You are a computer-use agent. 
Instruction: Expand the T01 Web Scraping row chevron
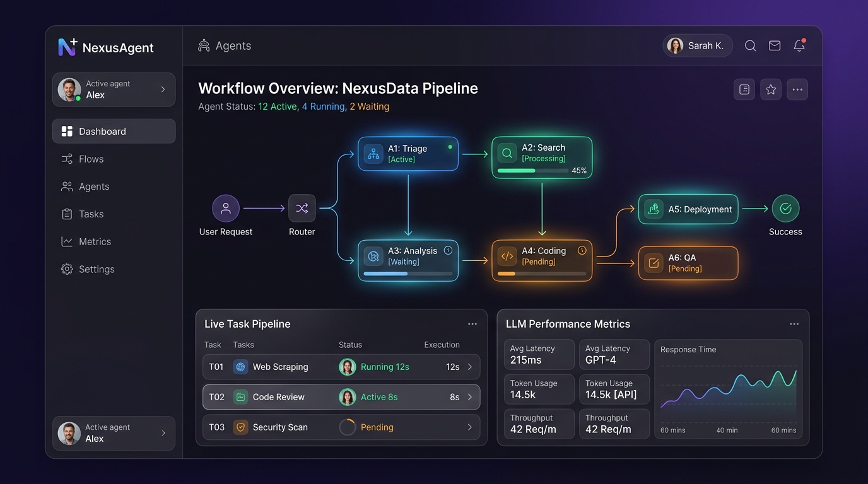coord(469,367)
